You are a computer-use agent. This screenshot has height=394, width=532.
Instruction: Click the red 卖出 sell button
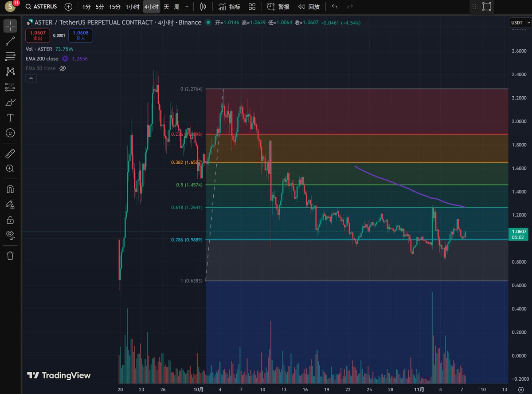click(37, 35)
